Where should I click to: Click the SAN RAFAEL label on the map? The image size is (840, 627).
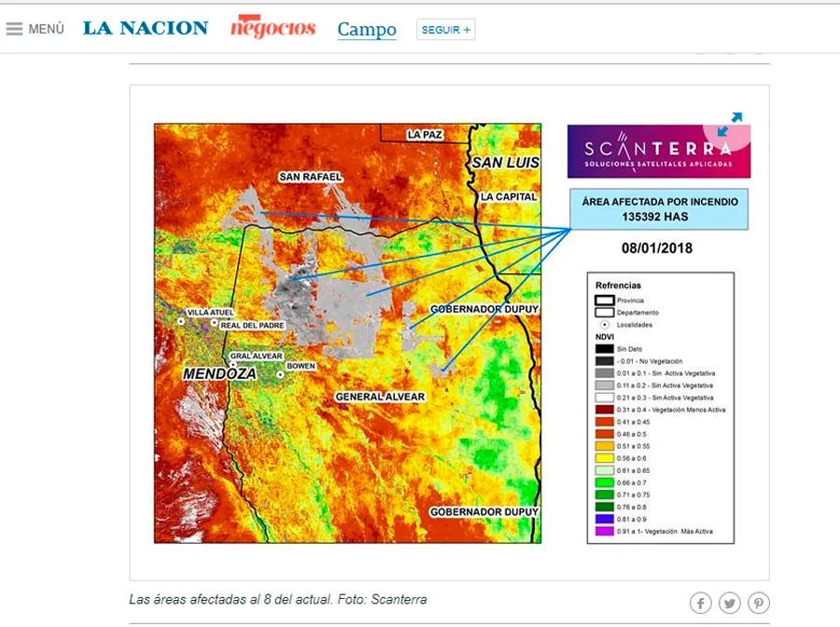(312, 176)
